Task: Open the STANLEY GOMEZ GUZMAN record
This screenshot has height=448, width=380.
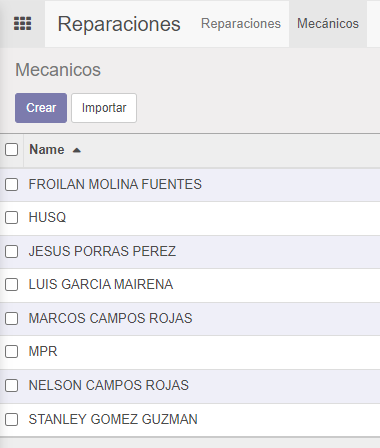Action: click(x=113, y=419)
